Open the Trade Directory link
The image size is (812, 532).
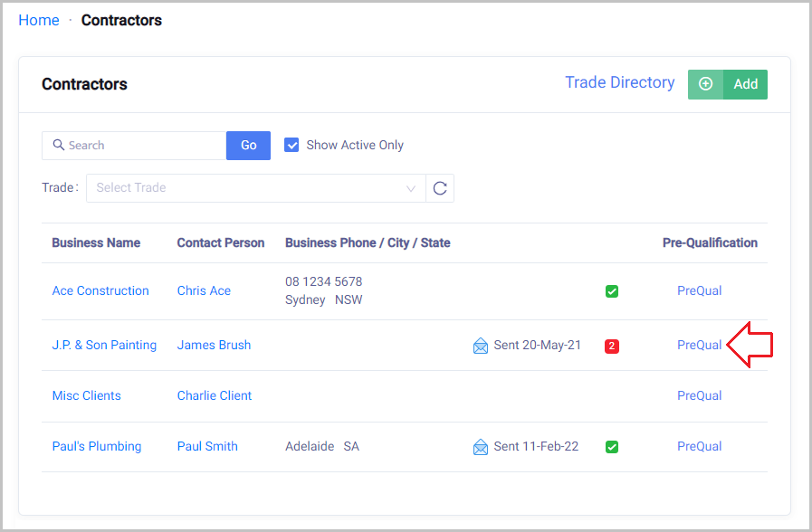point(620,82)
